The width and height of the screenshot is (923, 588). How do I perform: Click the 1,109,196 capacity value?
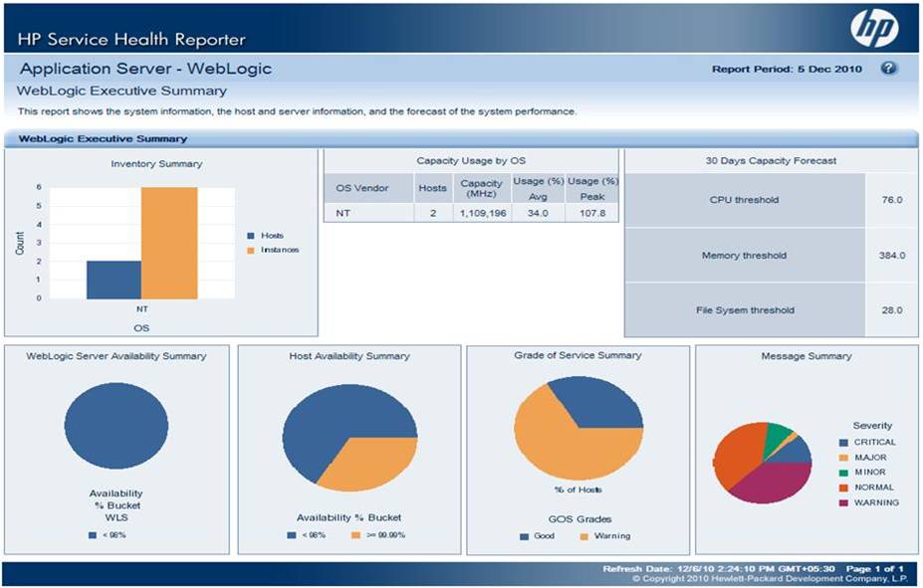click(x=482, y=213)
